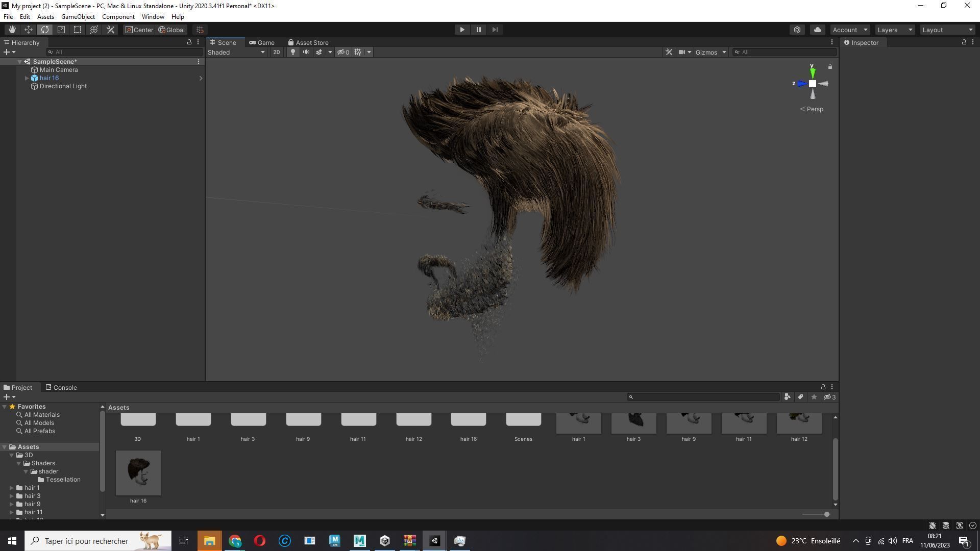Open File menu
Screen dimensions: 980x551
8,17
